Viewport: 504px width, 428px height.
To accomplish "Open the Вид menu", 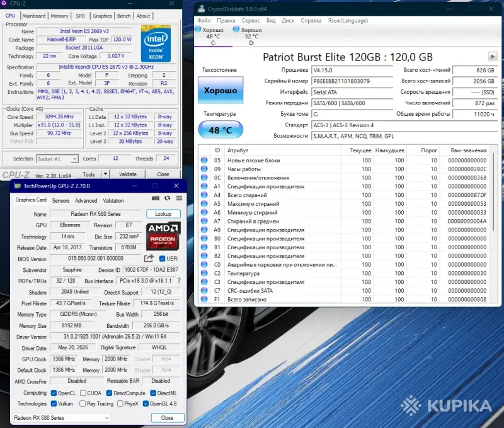I will click(x=271, y=21).
